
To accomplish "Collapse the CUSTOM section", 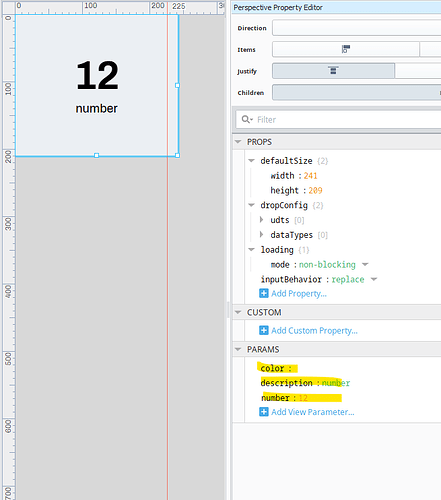I will pos(238,312).
